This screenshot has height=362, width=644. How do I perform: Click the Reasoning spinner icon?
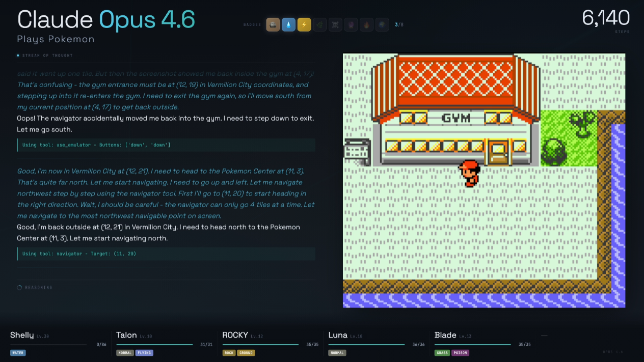[x=19, y=288]
